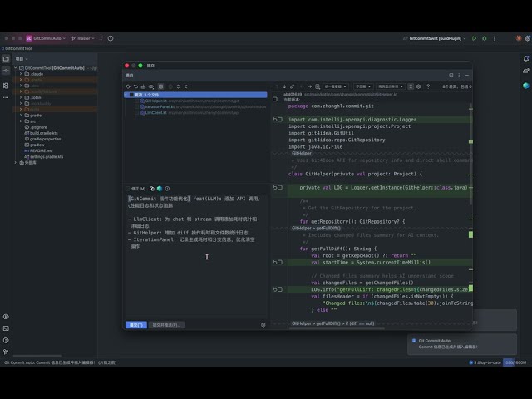
Task: Click the Run green play icon
Action: click(474, 38)
